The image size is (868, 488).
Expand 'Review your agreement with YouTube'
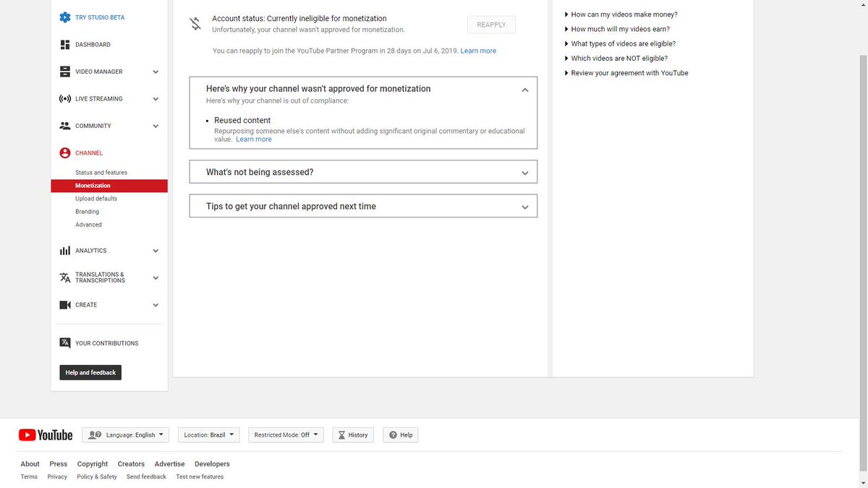626,73
